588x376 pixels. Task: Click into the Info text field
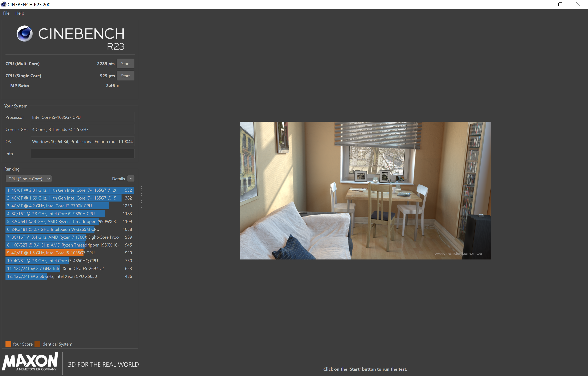tap(83, 154)
